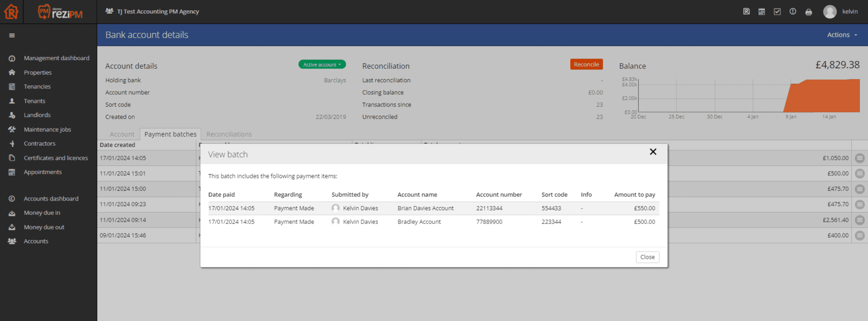Click the agency people icon beside TJ Test Accounting
The image size is (868, 321).
110,11
